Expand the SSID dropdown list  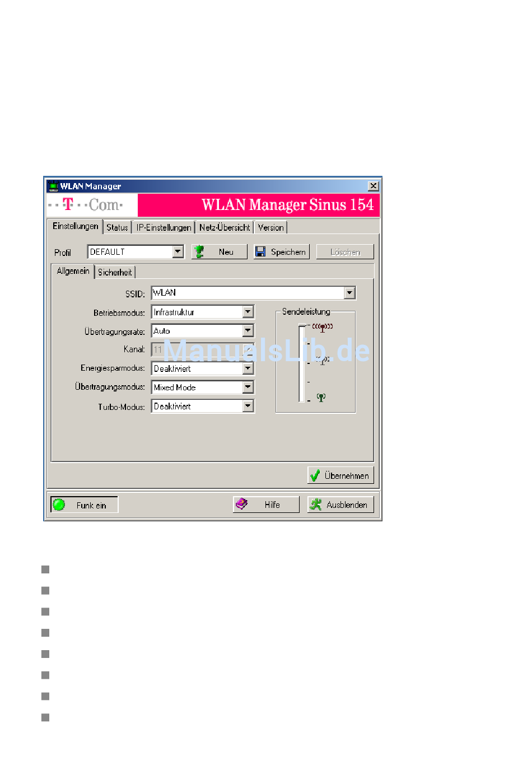pyautogui.click(x=350, y=293)
